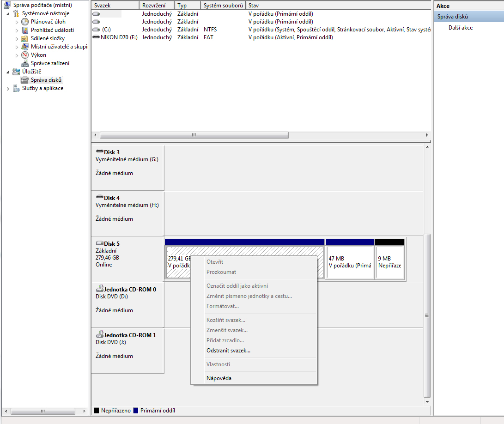Sort by the Stav column header
This screenshot has width=504, height=424.
click(x=338, y=6)
